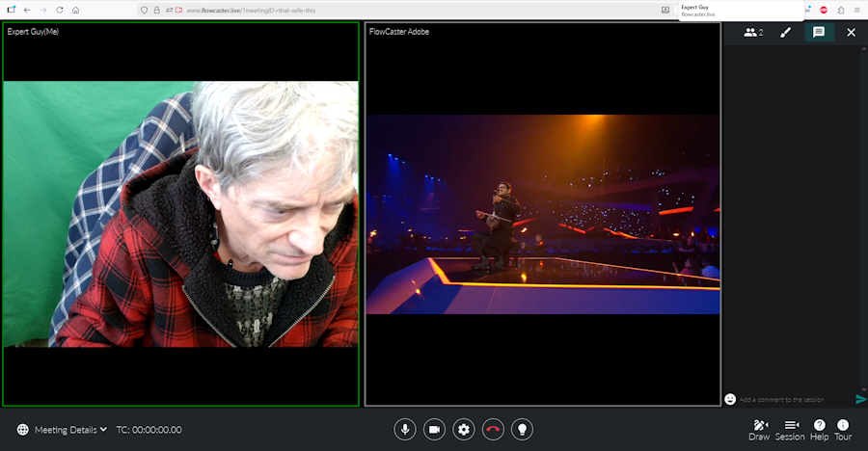Turn off the camera
Screen dimensions: 868x451
coord(434,429)
